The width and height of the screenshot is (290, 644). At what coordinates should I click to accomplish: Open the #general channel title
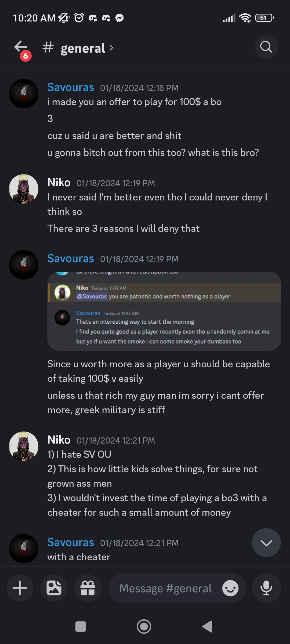(x=83, y=48)
